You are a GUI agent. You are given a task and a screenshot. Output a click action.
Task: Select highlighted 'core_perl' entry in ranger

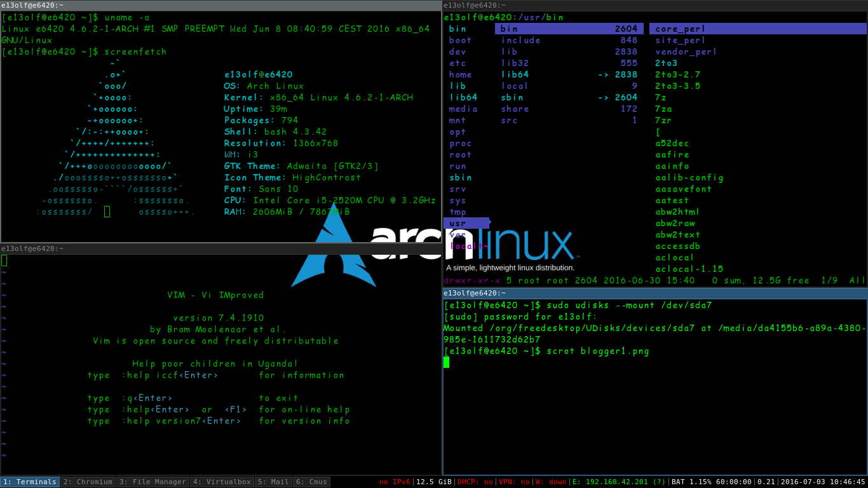[x=758, y=29]
